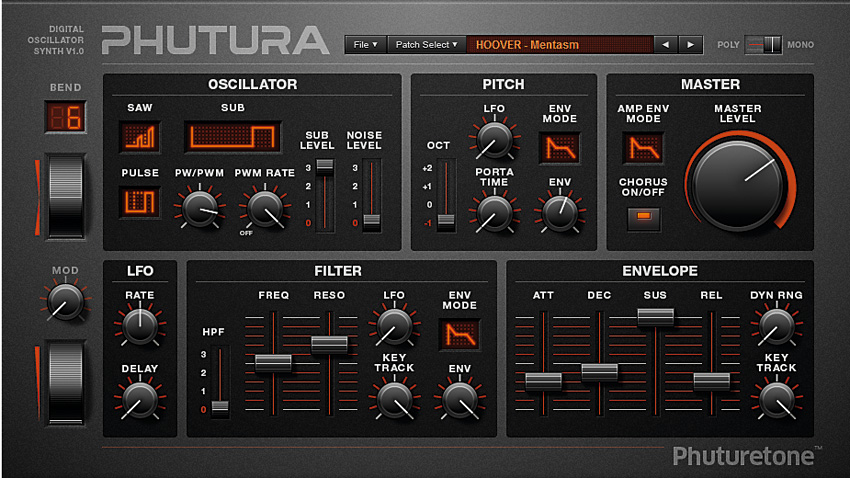Go to the next patch arrow

click(x=690, y=45)
